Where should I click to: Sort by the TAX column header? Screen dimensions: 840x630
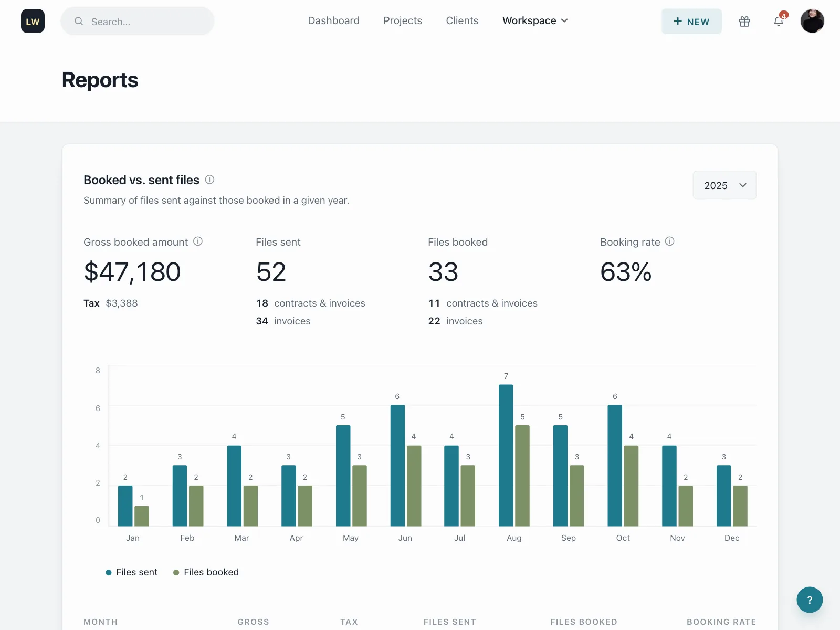tap(349, 622)
